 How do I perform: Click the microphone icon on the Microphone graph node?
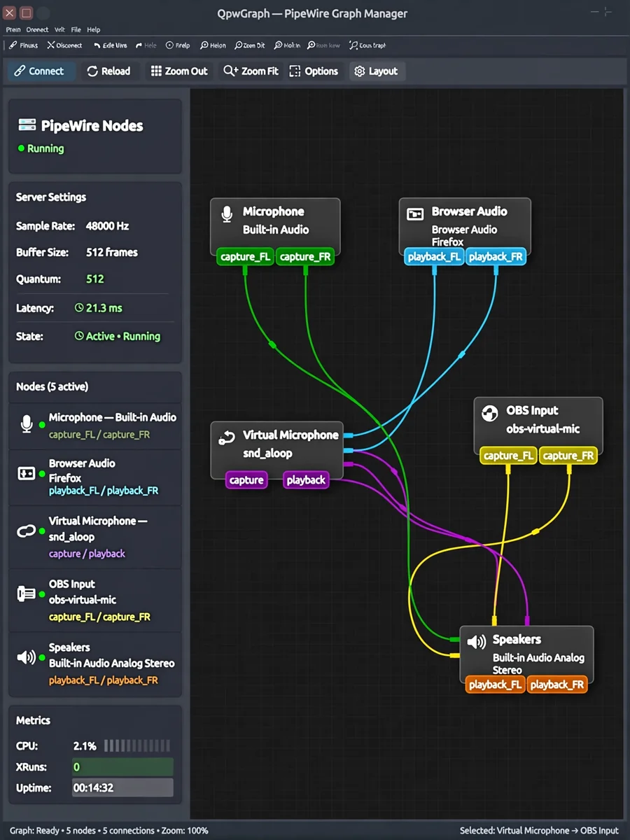pyautogui.click(x=227, y=214)
